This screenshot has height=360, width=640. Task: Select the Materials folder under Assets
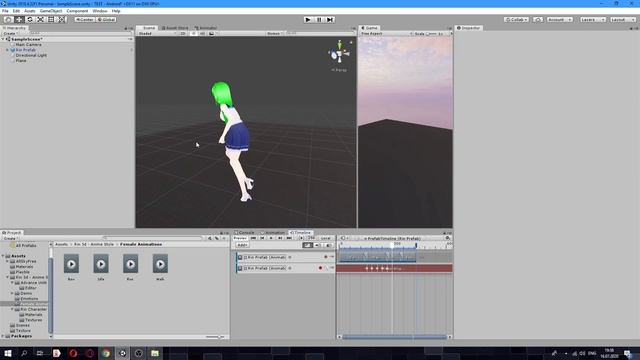pos(24,267)
